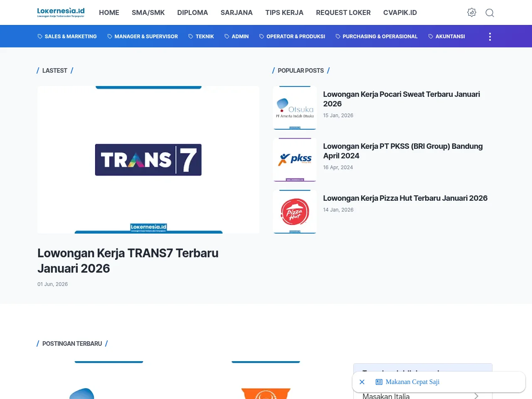The height and width of the screenshot is (399, 532).
Task: Click the Lokernesia.id site logo
Action: click(61, 12)
